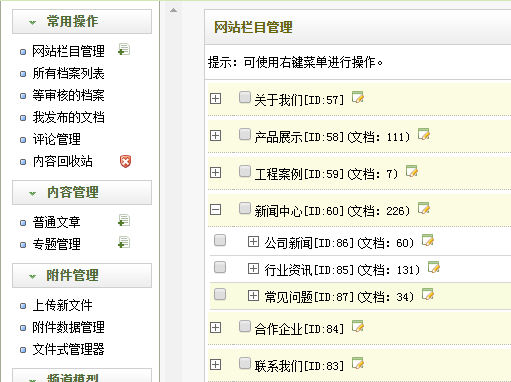Click the edit icon for 产品展示[ID:58]
The image size is (511, 382).
[x=424, y=134]
